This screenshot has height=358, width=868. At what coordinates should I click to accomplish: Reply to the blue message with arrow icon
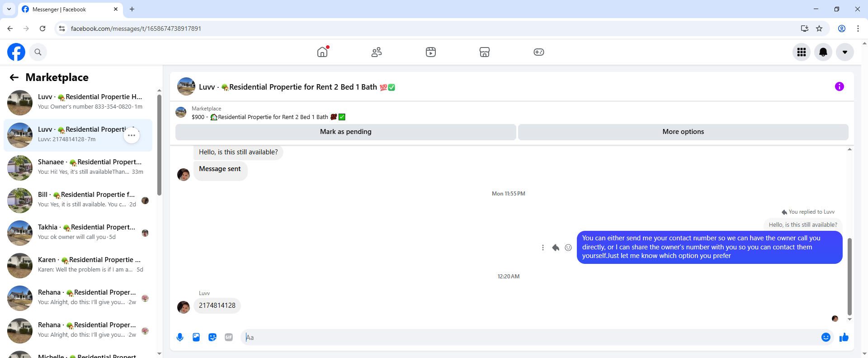(556, 248)
